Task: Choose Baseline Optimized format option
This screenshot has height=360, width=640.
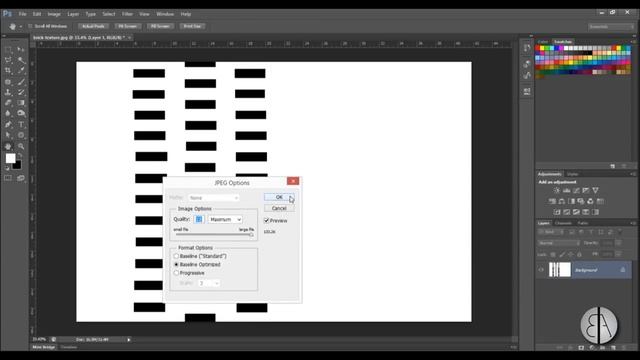Action: (176, 264)
